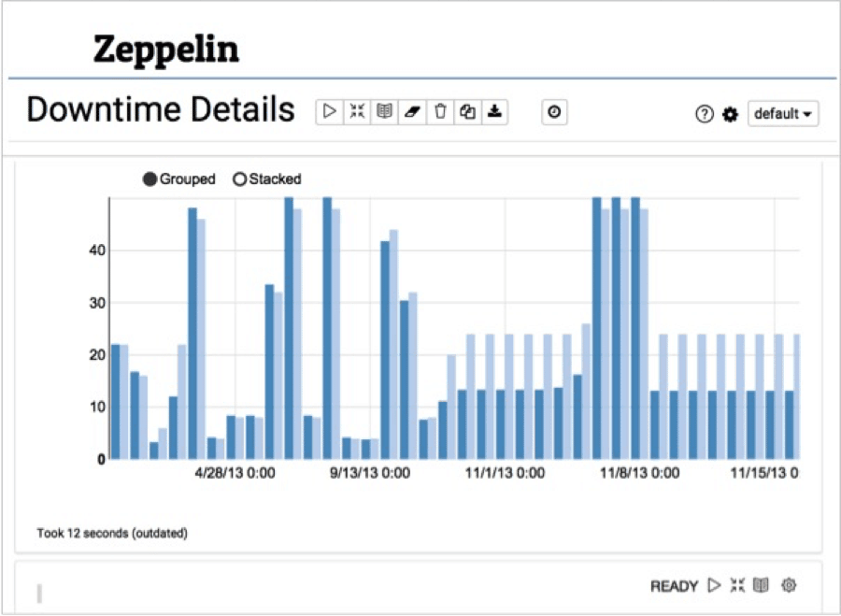The width and height of the screenshot is (841, 616).
Task: Toggle output visibility with the book icon
Action: (385, 111)
